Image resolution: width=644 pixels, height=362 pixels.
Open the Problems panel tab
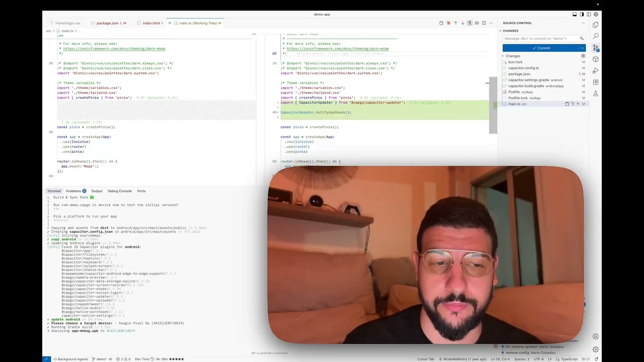(x=75, y=191)
